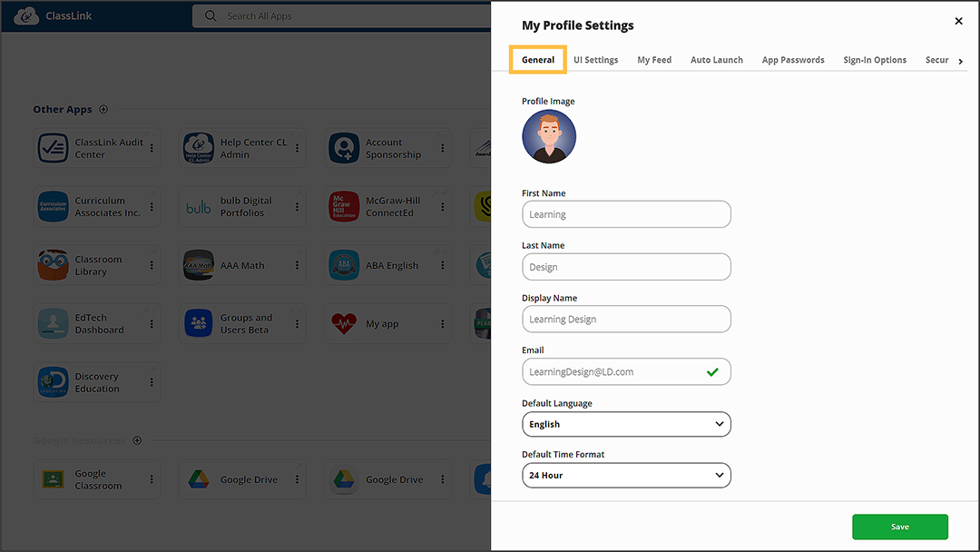
Task: Open the Auto Launch tab
Action: click(717, 59)
